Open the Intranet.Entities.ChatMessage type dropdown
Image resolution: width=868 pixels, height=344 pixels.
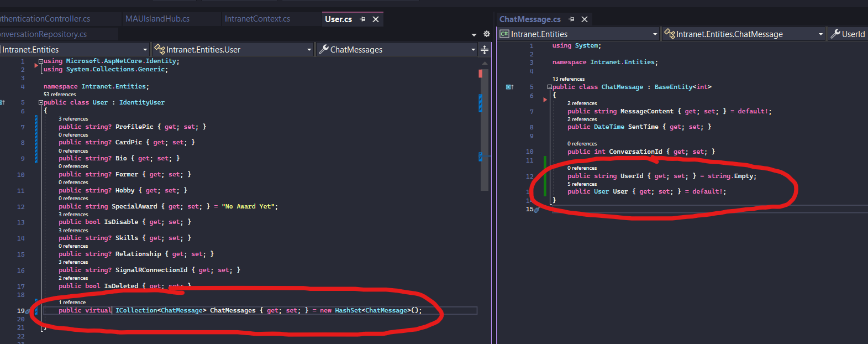tap(820, 34)
